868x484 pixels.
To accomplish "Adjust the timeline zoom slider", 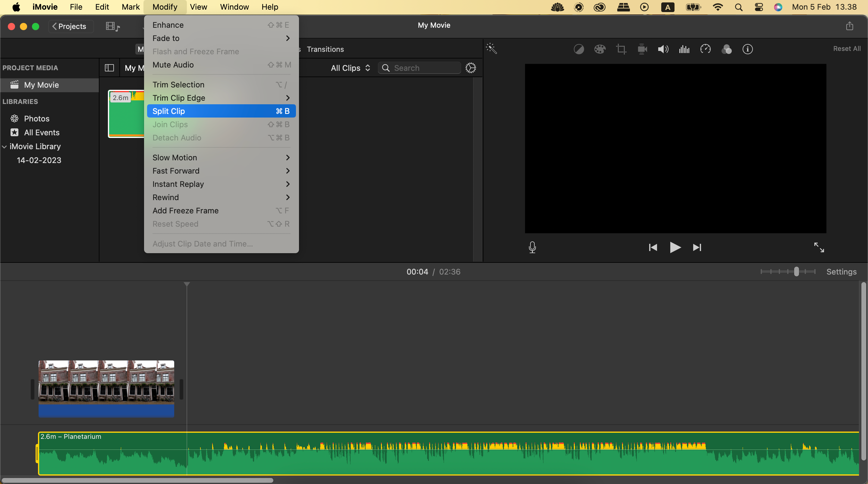I will coord(796,272).
